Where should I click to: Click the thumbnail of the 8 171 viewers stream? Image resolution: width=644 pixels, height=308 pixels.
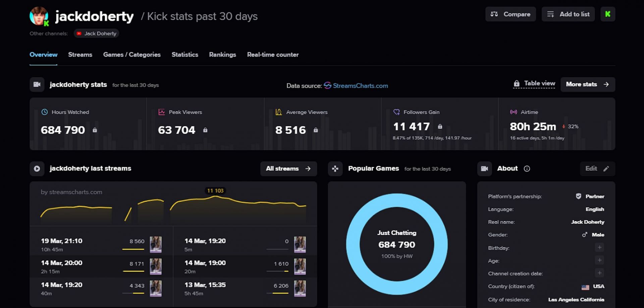pos(156,266)
